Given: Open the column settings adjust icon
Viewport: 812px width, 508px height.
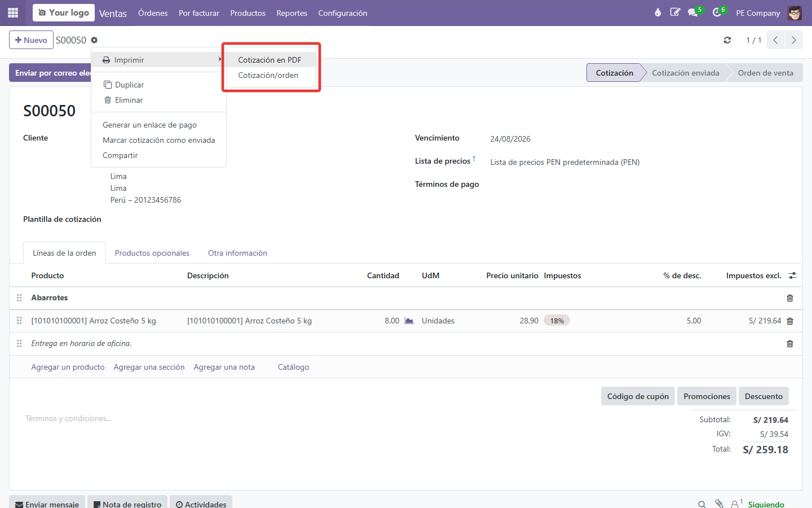Looking at the screenshot, I should point(792,275).
